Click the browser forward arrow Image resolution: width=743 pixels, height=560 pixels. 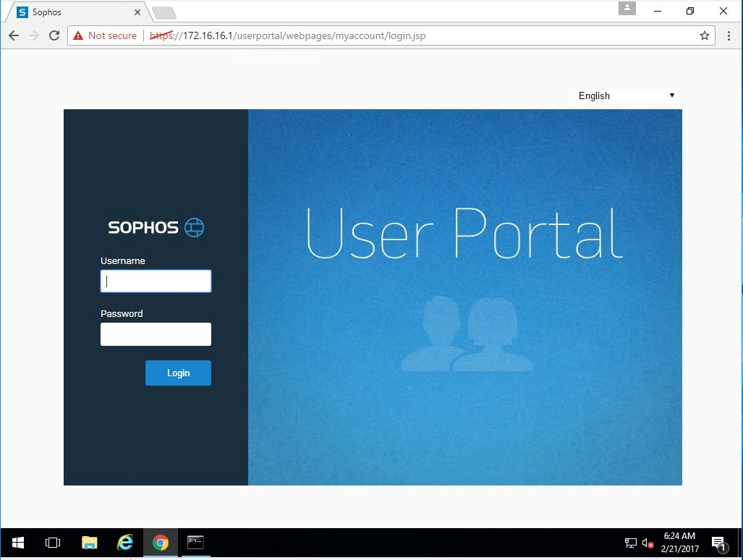point(34,35)
